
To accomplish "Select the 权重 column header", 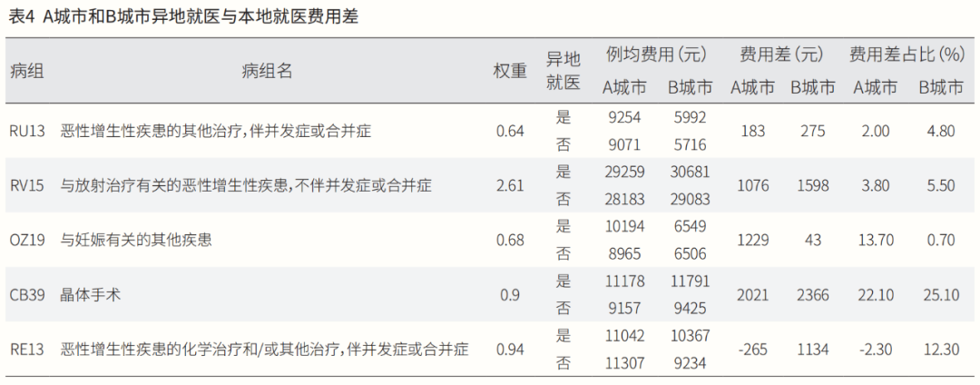I will (510, 71).
